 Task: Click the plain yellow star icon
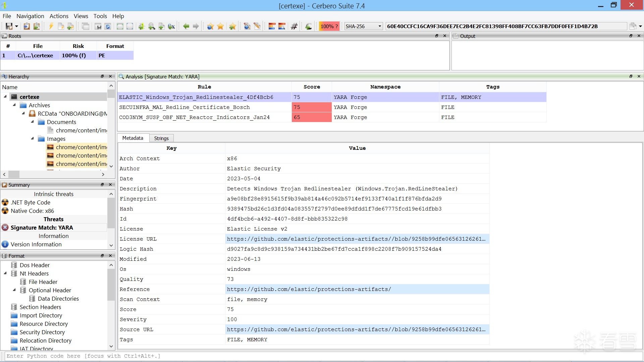pos(220,26)
